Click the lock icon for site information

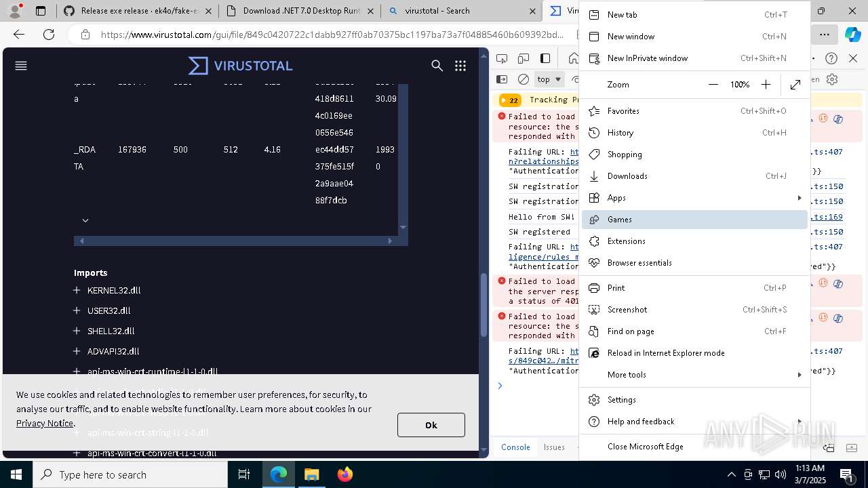[x=85, y=35]
